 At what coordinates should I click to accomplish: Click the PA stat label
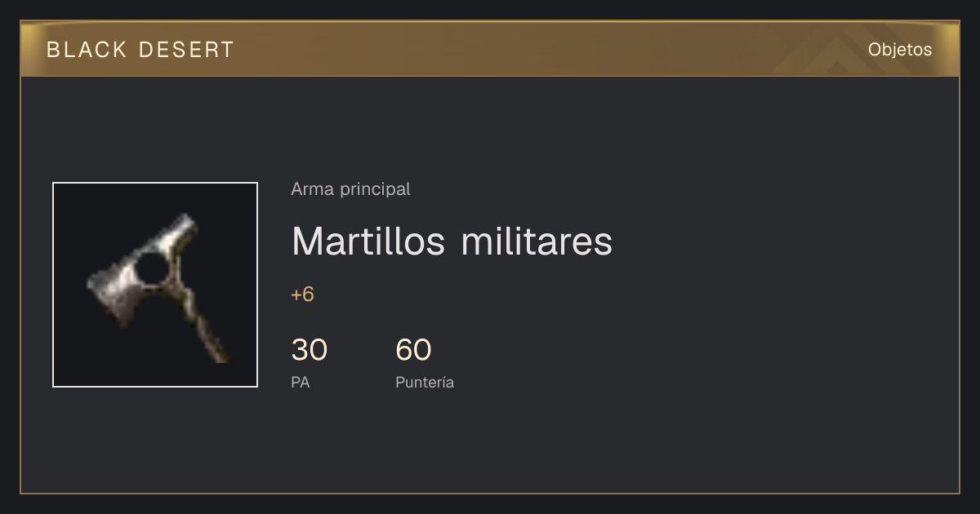300,382
